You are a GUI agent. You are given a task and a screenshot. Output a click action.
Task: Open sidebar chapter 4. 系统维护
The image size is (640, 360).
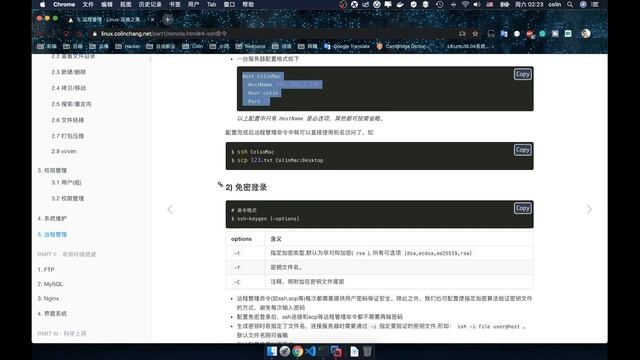tap(52, 218)
